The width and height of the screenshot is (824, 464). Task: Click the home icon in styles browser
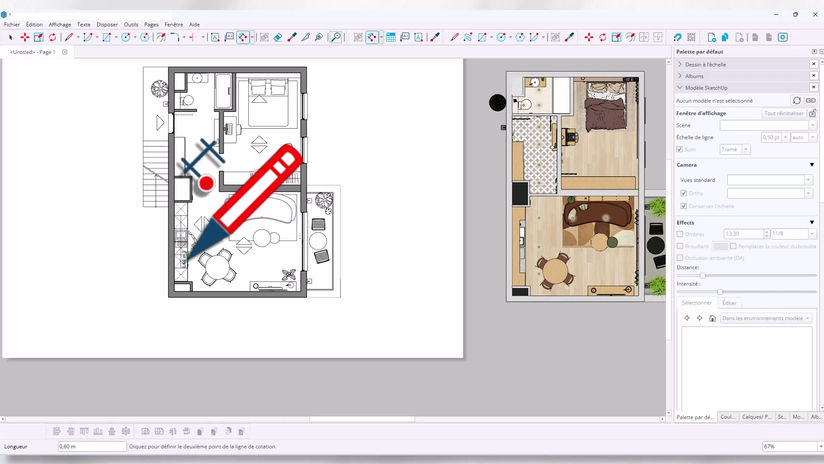click(x=713, y=318)
